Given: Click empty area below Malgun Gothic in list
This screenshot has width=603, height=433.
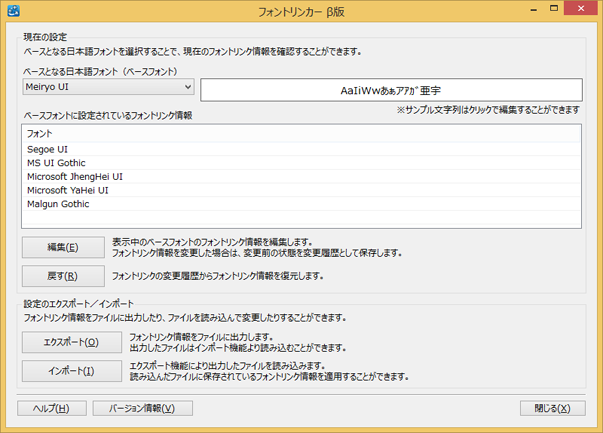Looking at the screenshot, I should (300, 219).
